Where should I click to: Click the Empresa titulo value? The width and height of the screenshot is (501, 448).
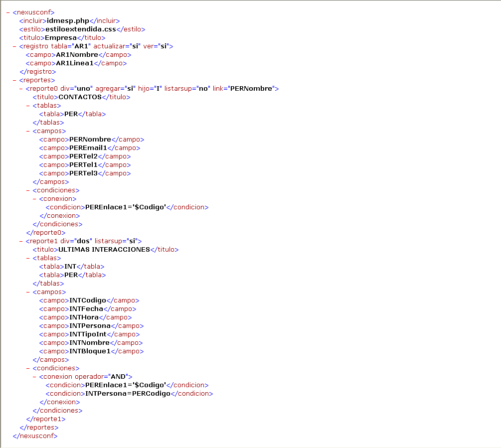coord(60,37)
